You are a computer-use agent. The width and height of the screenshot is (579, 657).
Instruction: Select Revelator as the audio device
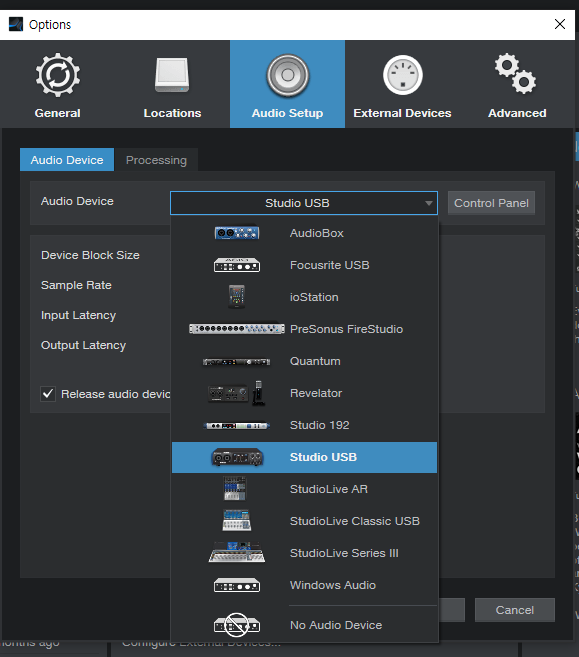click(304, 393)
